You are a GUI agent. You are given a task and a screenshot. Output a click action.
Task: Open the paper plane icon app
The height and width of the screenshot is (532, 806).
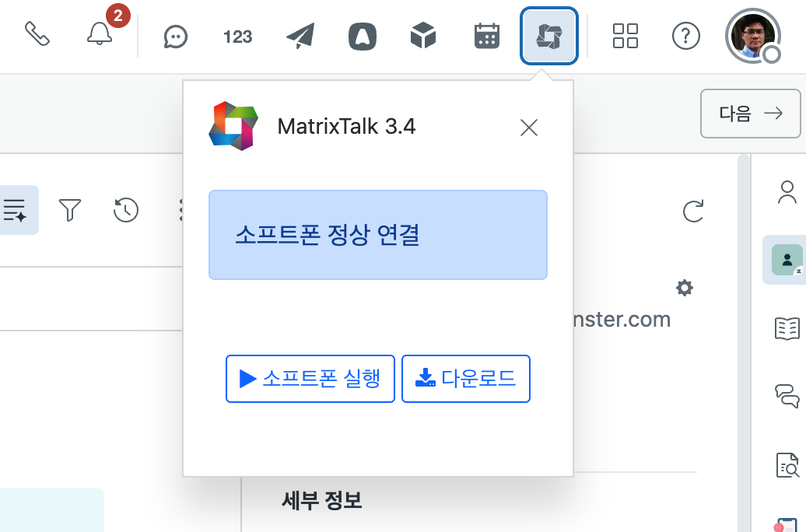(300, 36)
